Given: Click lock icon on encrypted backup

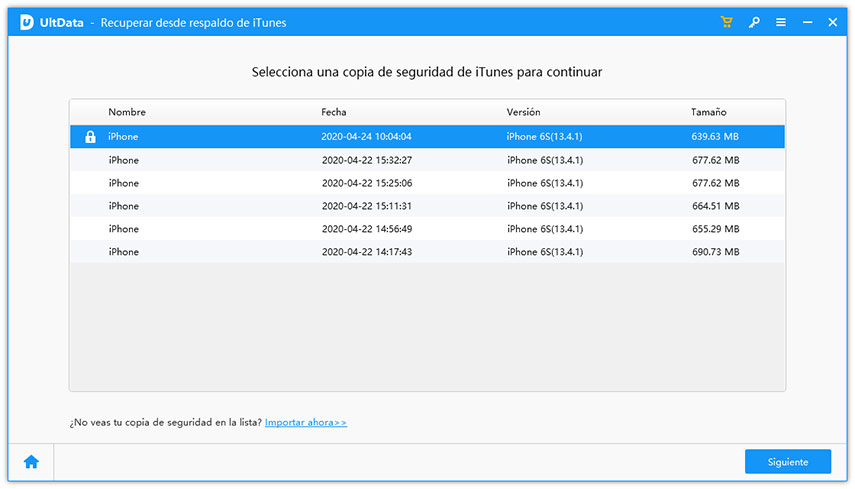Looking at the screenshot, I should coord(91,137).
